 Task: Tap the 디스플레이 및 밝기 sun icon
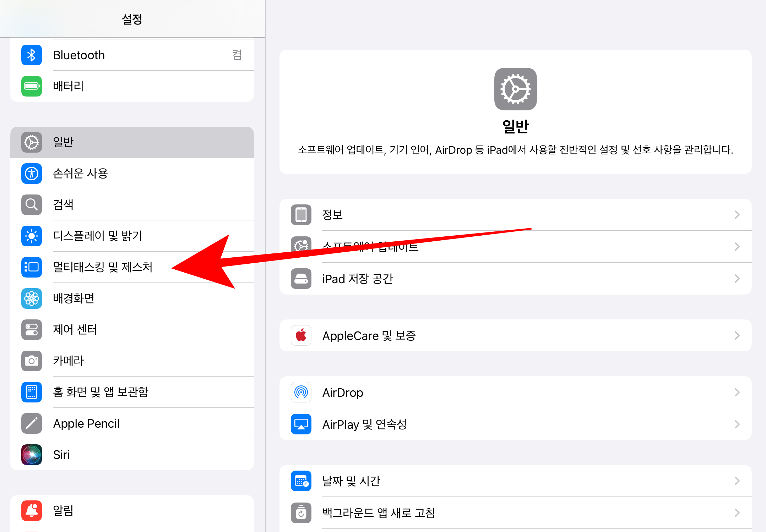(32, 236)
